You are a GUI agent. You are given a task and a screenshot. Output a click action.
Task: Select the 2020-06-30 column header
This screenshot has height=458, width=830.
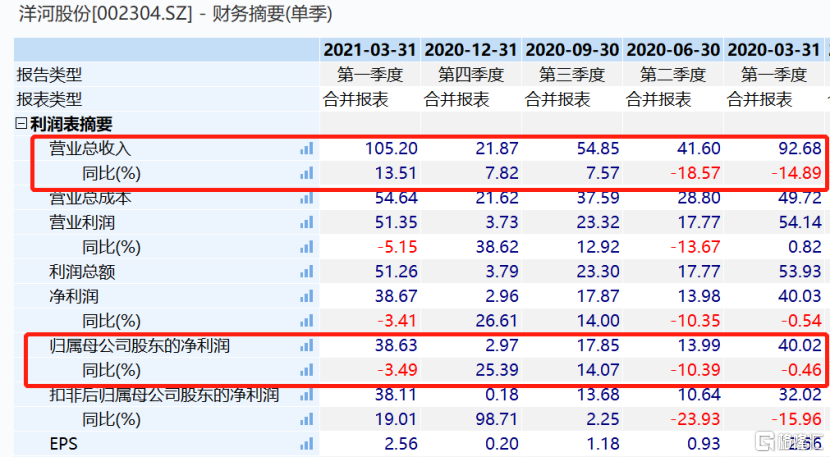[x=673, y=50]
